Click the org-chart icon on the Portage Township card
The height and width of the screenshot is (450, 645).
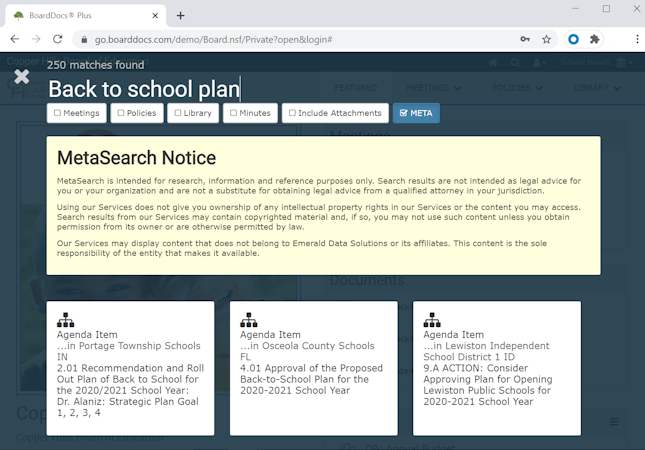(x=65, y=320)
